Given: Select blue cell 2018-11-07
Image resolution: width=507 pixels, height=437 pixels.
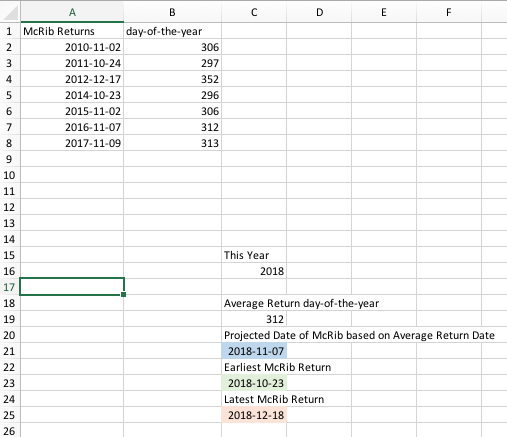Looking at the screenshot, I should click(254, 351).
